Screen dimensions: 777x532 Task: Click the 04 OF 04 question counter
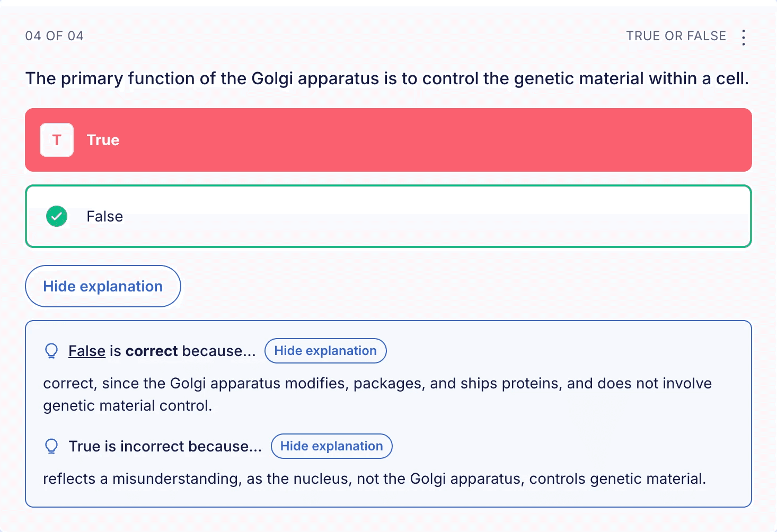pos(55,36)
